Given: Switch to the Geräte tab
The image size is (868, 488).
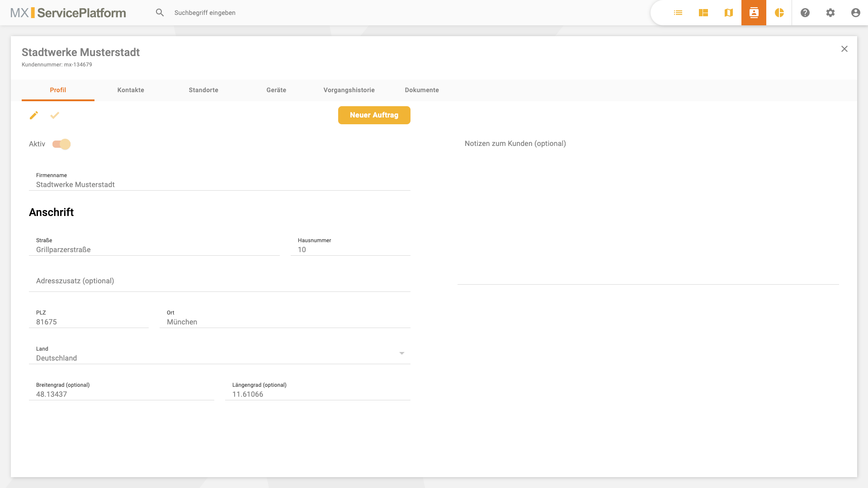Looking at the screenshot, I should 276,90.
